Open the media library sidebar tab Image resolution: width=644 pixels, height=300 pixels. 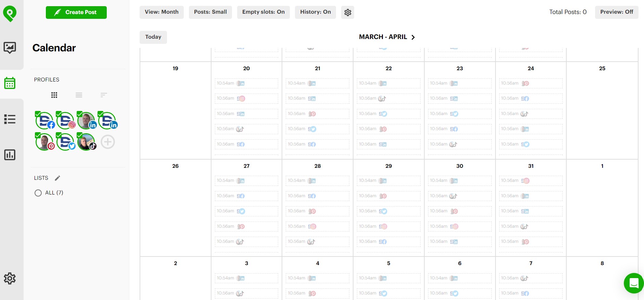click(10, 48)
